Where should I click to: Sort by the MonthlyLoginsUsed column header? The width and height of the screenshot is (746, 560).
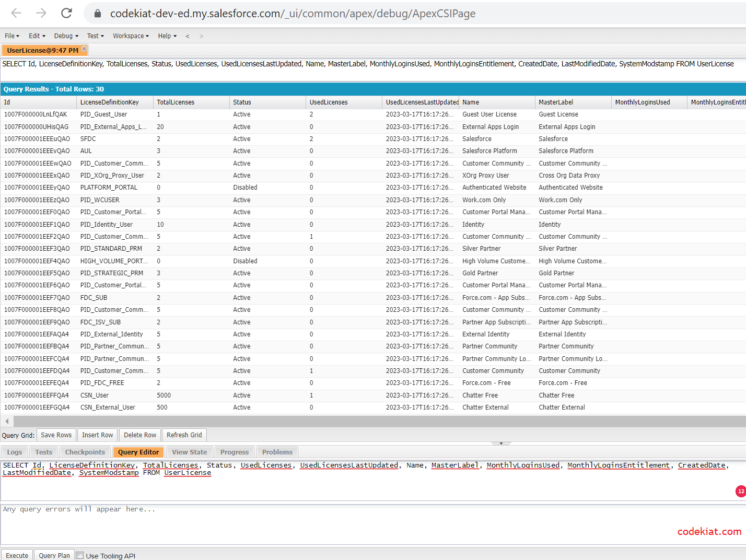(x=649, y=102)
